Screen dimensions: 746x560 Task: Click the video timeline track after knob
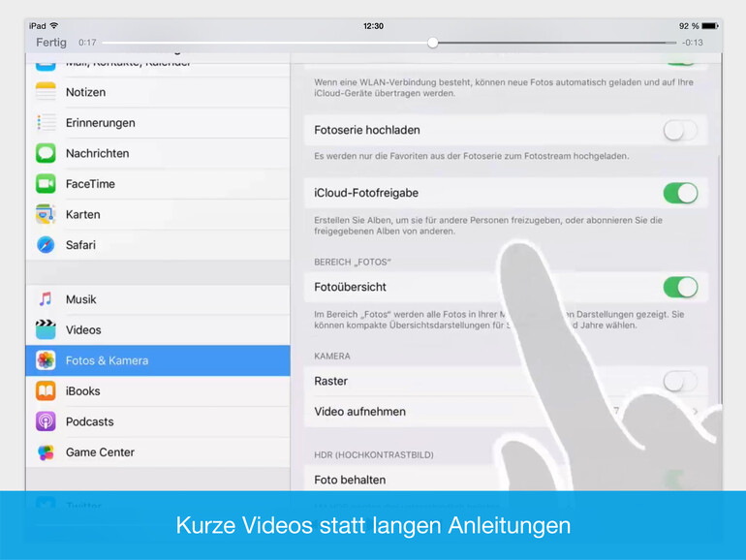(x=557, y=43)
